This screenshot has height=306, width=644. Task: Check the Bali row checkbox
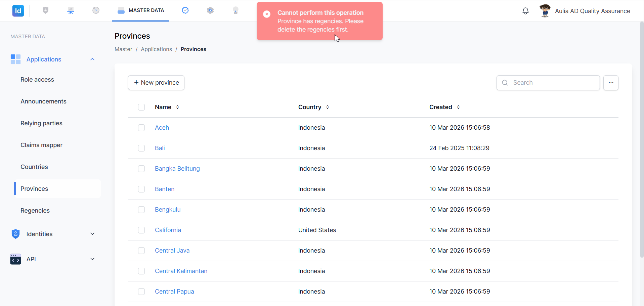[x=141, y=148]
